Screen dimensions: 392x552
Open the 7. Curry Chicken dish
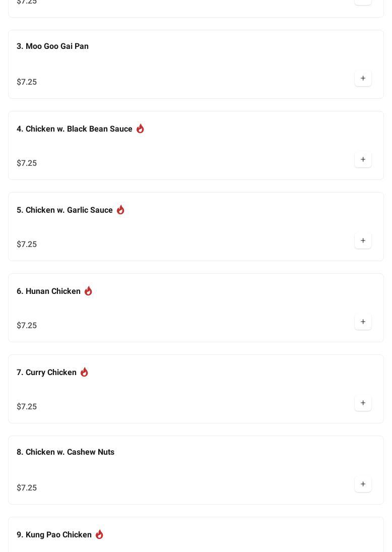(46, 373)
